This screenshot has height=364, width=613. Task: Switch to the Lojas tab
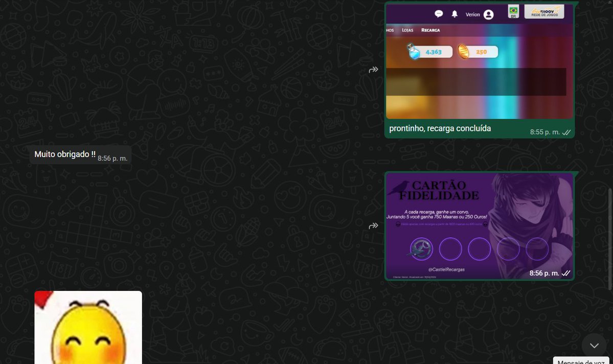click(408, 30)
